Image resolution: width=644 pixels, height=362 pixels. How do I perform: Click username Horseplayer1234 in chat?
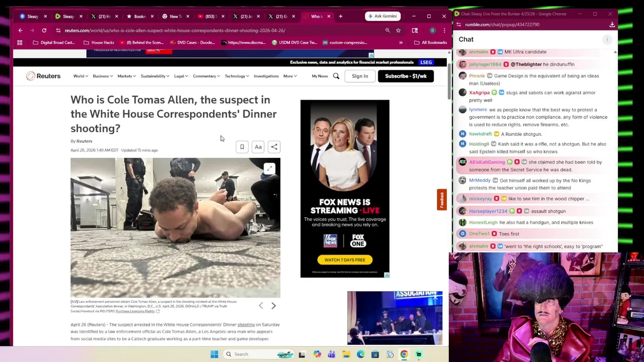click(x=488, y=211)
